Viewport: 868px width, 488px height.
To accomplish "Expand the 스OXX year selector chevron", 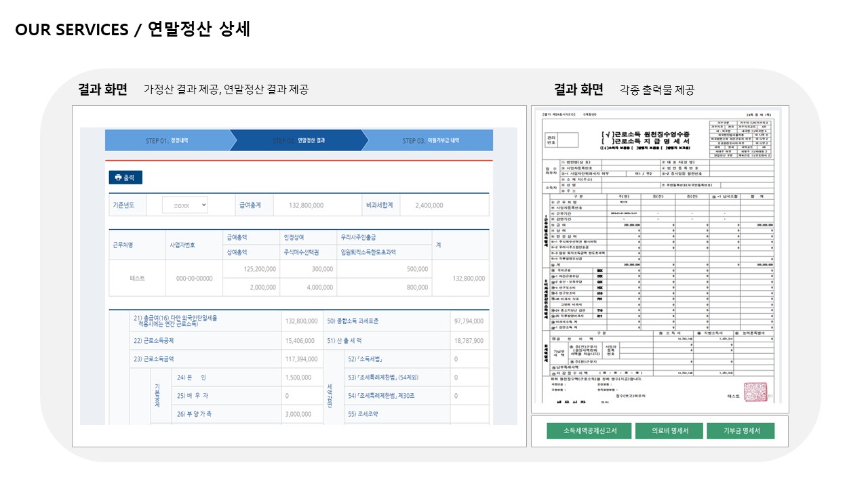I will (x=204, y=205).
